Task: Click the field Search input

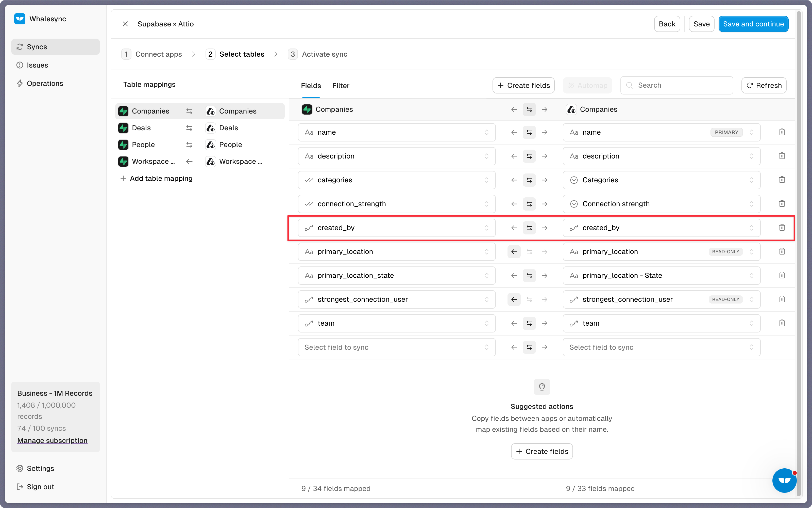Action: [x=676, y=85]
